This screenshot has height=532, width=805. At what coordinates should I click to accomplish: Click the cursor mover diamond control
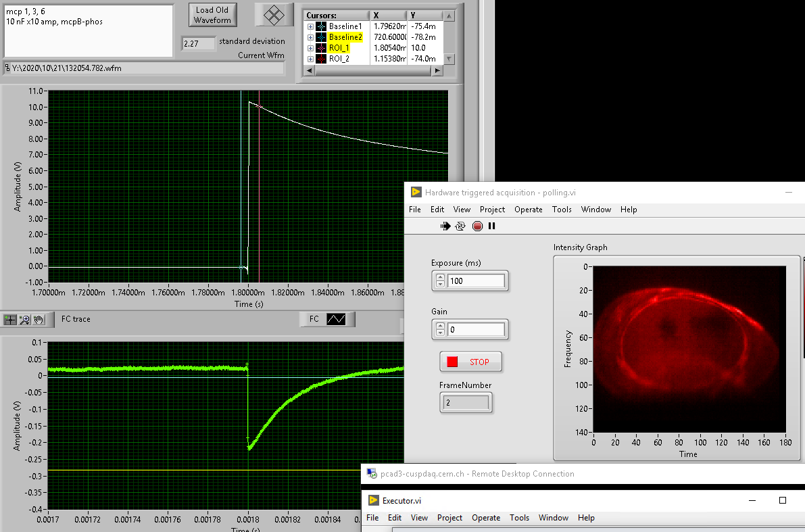tap(274, 14)
